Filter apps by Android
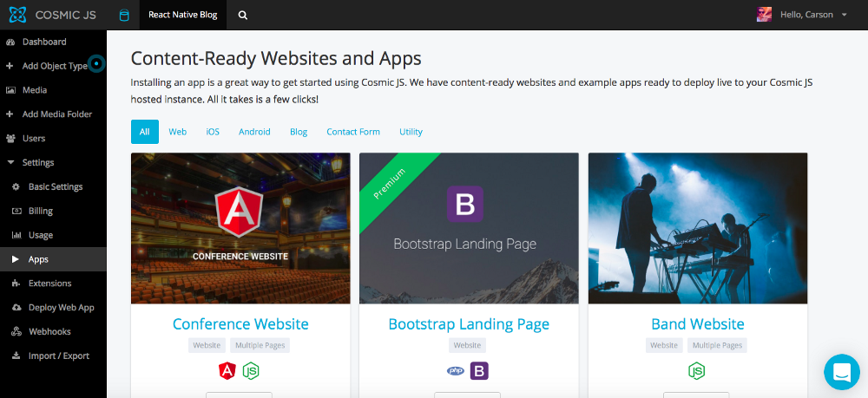This screenshot has width=868, height=398. coord(254,132)
